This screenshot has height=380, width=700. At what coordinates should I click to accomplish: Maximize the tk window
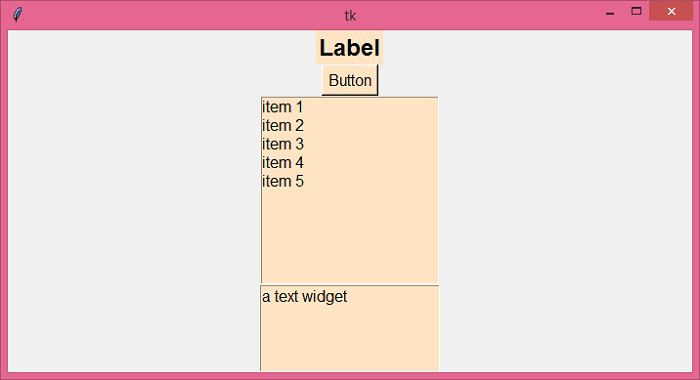(x=636, y=11)
